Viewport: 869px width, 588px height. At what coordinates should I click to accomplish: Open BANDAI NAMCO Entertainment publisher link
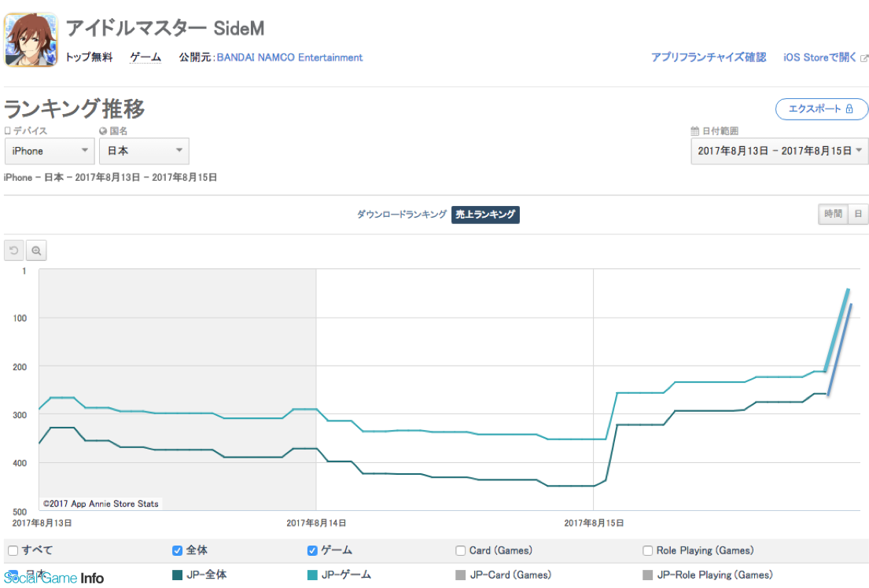pos(289,57)
